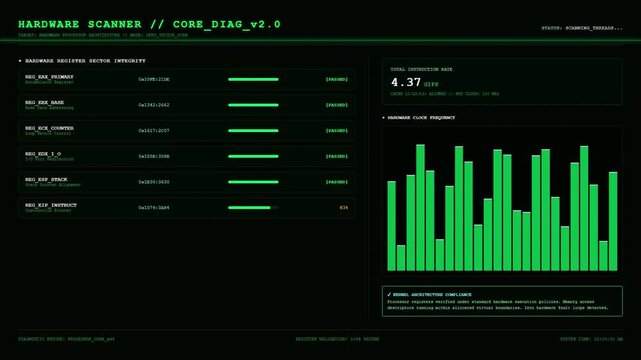The height and width of the screenshot is (360, 641).
Task: Click the hex address in REG_EIP_INSTRUCT row
Action: click(154, 208)
